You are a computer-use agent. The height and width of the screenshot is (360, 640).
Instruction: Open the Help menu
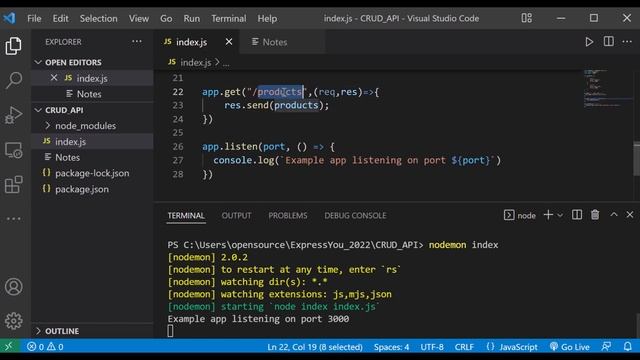pyautogui.click(x=267, y=18)
